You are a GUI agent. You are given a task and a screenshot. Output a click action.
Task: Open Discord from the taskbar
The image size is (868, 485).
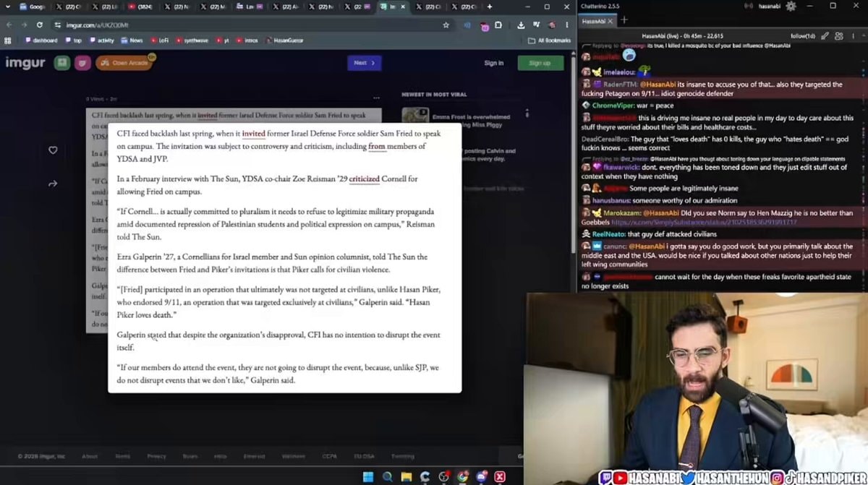481,477
